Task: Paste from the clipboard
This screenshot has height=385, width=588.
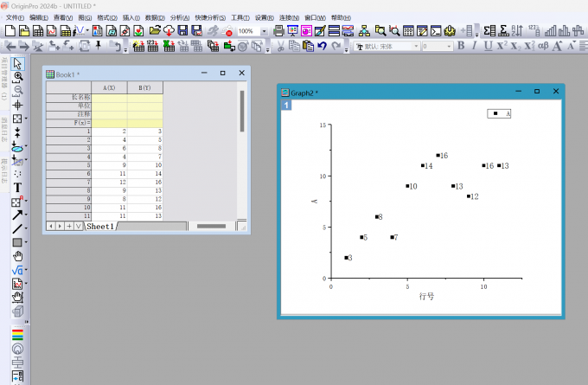Action: (308, 46)
